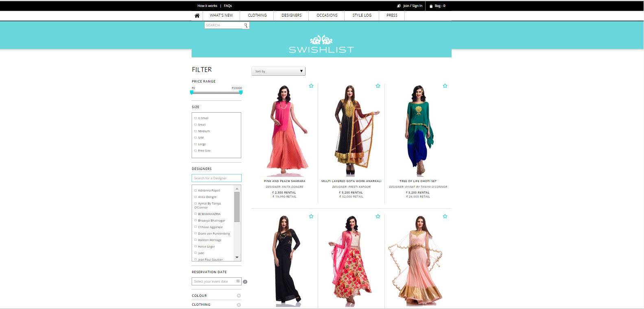Open the Occasions menu
Screen dimensions: 644x309
click(x=327, y=15)
